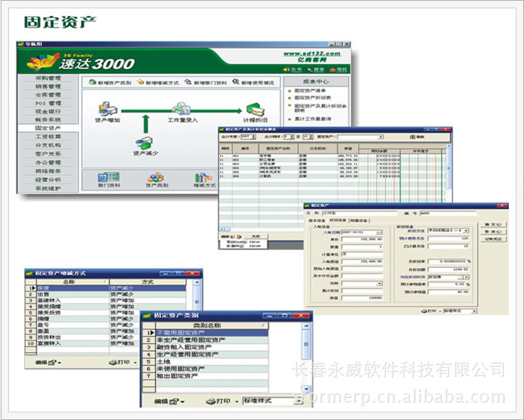The image size is (524, 420).
Task: Click the 新增使用情况 toolbar icon
Action: tap(236, 82)
